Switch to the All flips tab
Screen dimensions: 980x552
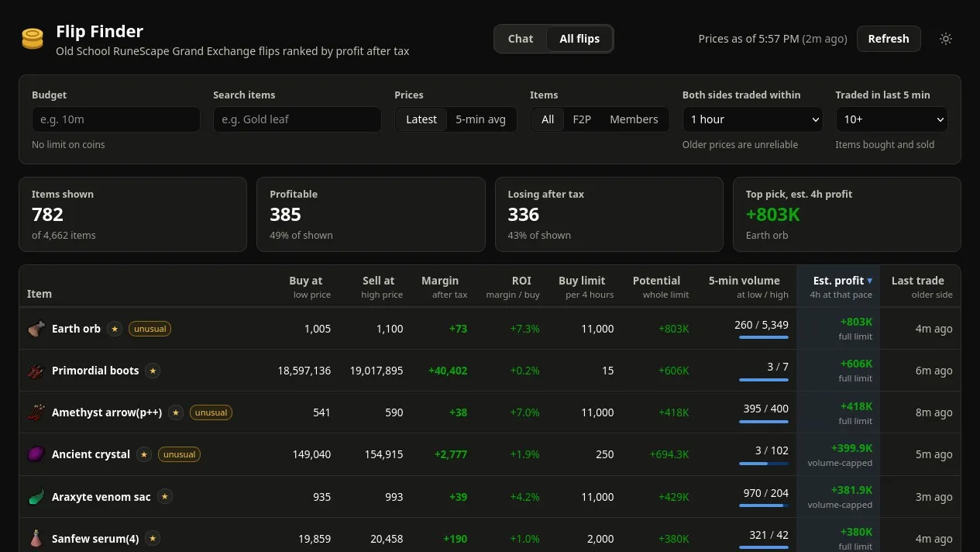[x=579, y=39]
